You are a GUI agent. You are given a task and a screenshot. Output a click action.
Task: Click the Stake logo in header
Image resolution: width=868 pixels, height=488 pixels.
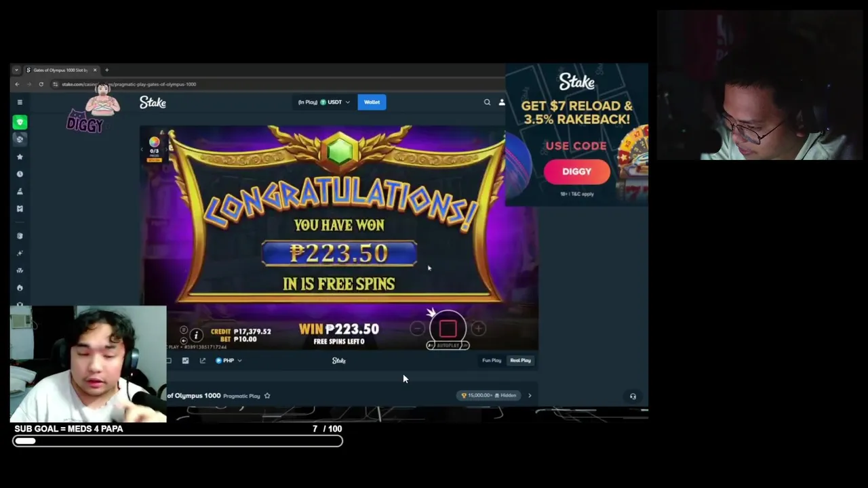pos(153,102)
